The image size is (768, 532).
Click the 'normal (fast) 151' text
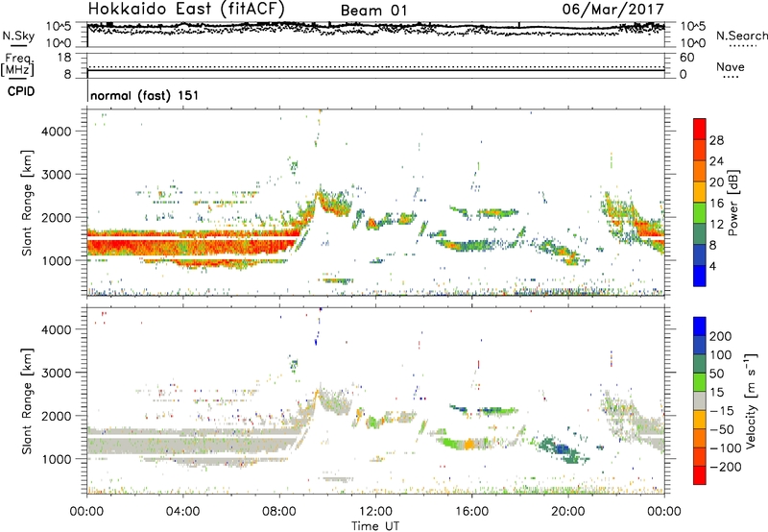(145, 95)
